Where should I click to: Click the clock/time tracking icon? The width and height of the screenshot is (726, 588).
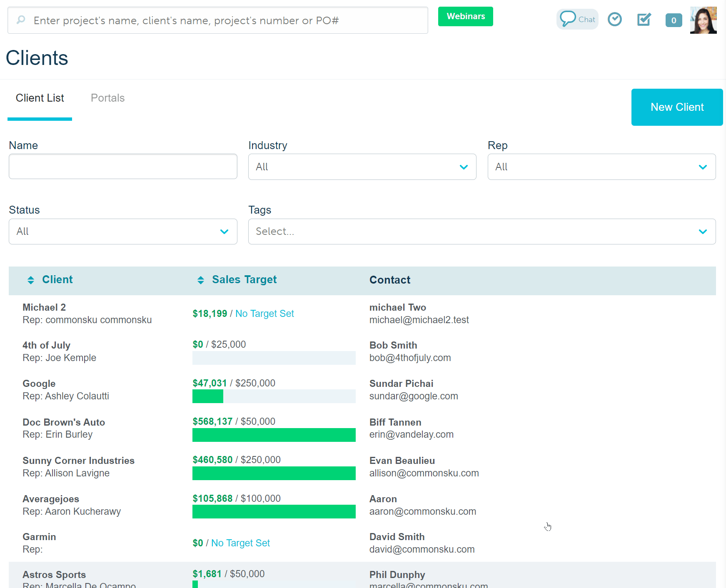(615, 19)
